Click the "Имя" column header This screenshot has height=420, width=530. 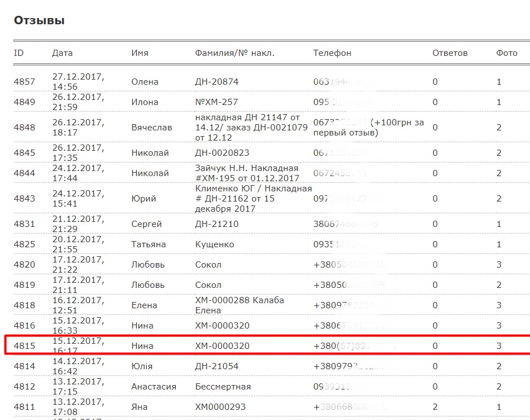click(140, 53)
